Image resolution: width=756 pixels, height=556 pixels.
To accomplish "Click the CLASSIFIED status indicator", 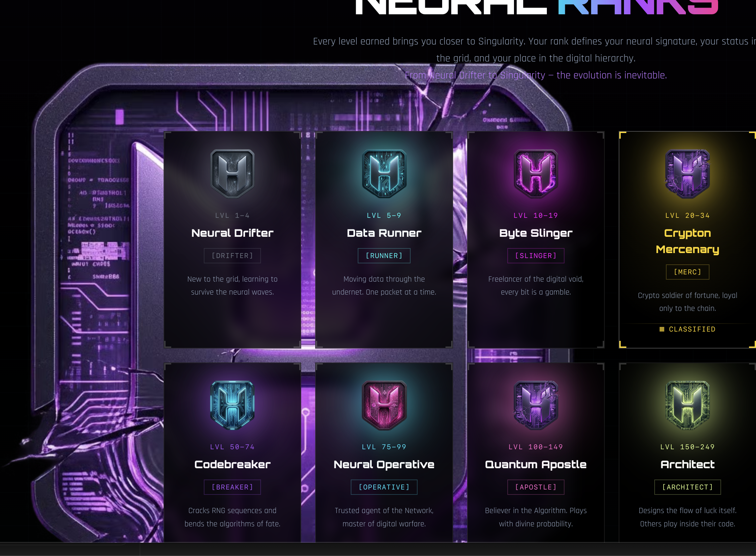I will coord(688,329).
